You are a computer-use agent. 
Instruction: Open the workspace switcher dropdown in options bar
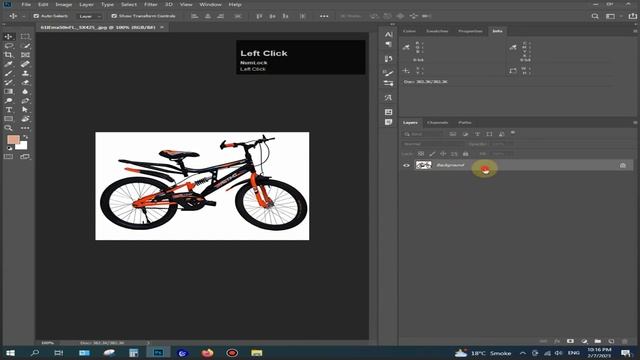coord(612,16)
